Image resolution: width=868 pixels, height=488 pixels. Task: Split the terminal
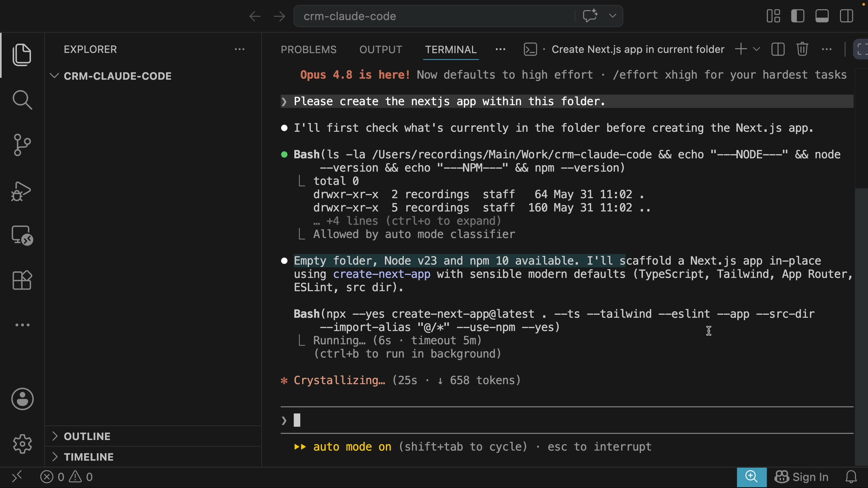point(778,49)
